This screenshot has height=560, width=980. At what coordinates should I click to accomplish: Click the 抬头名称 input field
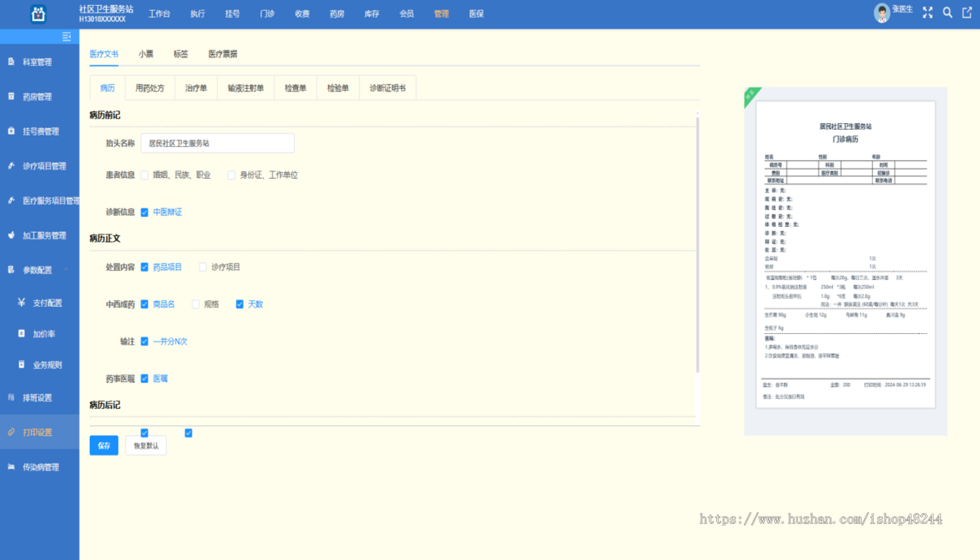tap(217, 143)
